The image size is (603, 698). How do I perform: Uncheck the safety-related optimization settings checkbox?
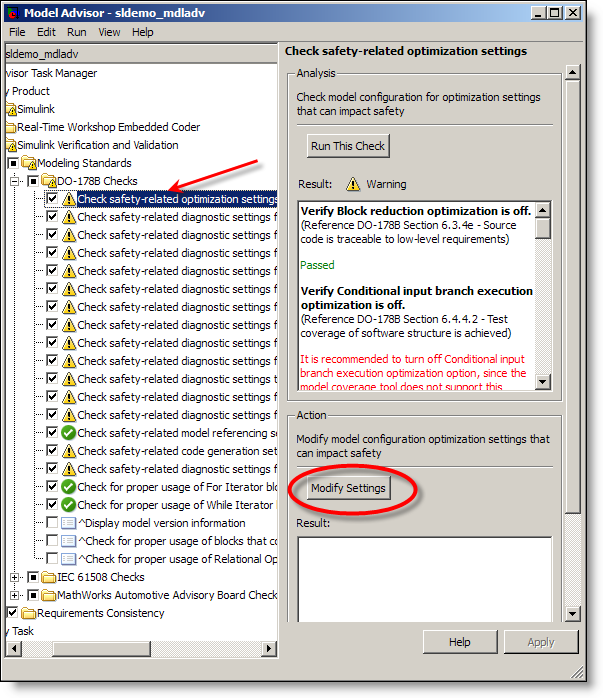[x=52, y=199]
